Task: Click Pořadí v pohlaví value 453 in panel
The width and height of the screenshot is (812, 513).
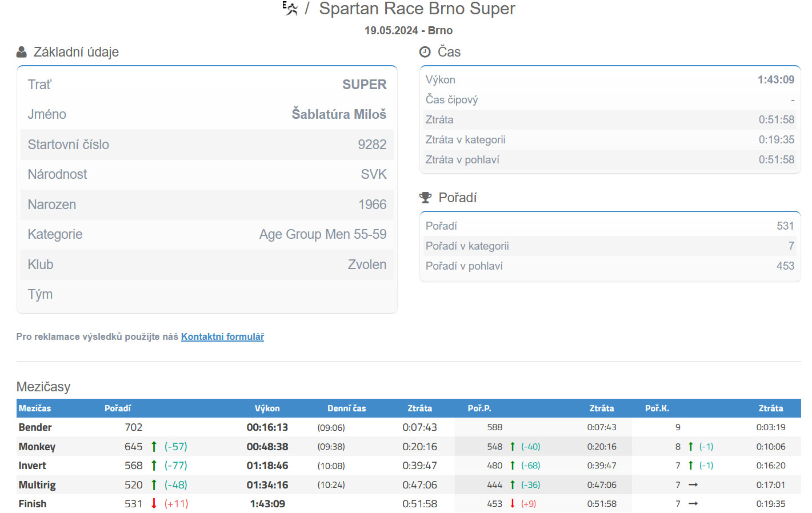Action: point(785,266)
